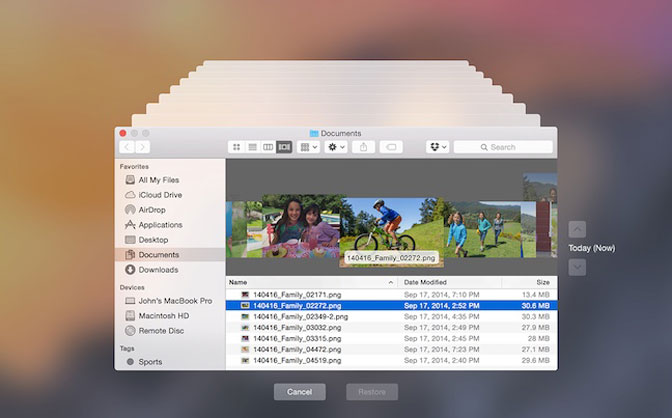
Task: Click the AirDrop sidebar icon
Action: click(x=130, y=210)
